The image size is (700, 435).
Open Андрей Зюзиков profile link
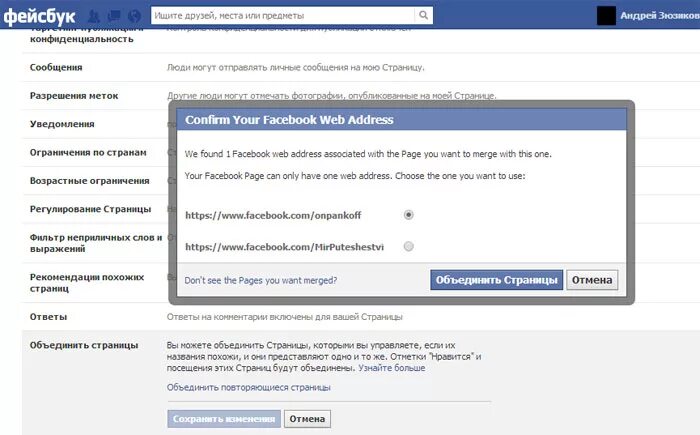tap(660, 15)
